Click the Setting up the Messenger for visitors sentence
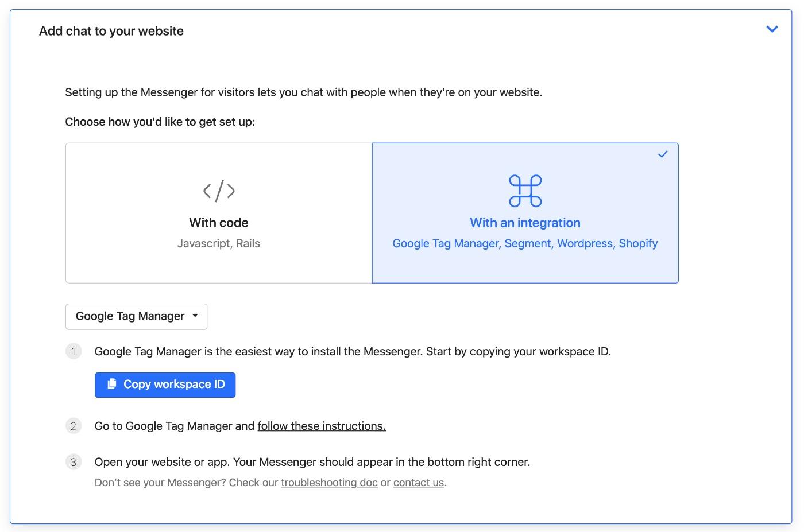The width and height of the screenshot is (804, 532). (304, 92)
